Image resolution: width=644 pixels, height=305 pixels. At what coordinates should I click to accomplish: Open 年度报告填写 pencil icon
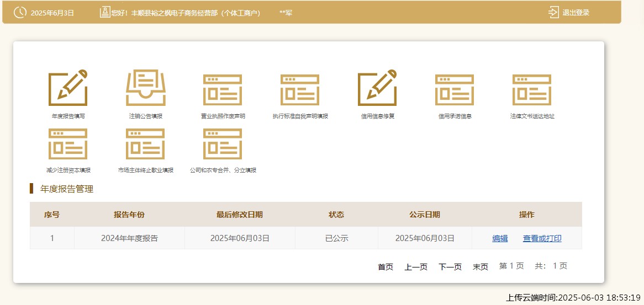click(x=68, y=88)
